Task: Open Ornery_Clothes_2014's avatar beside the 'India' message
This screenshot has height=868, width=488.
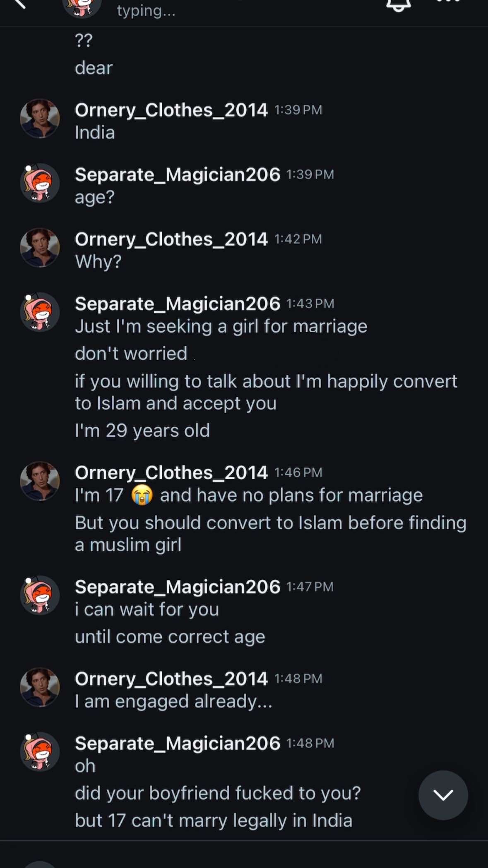Action: [40, 118]
